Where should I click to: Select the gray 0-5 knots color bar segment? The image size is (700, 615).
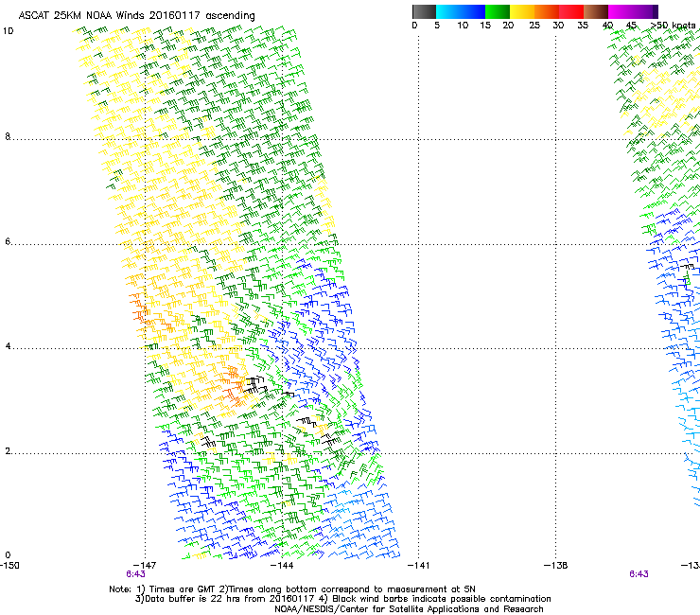click(x=424, y=11)
